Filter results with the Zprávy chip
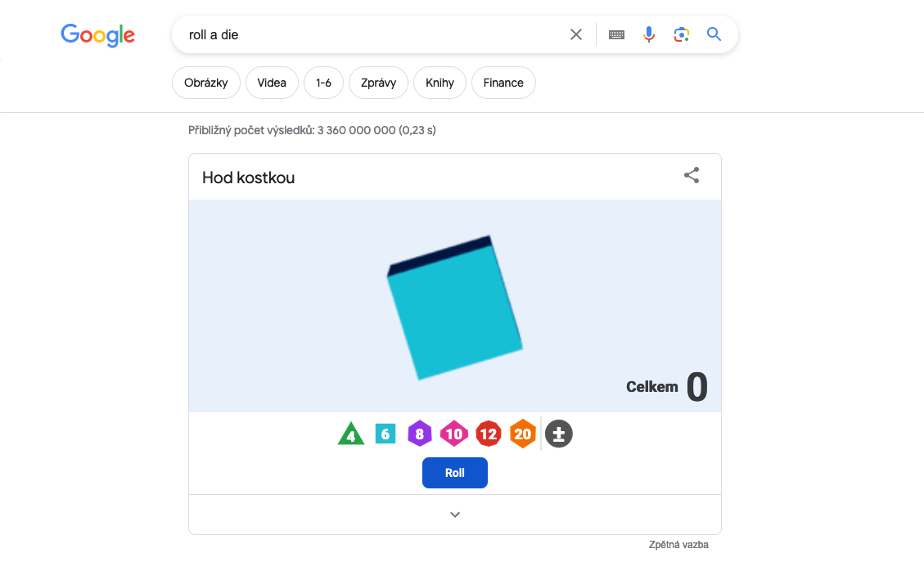 378,83
